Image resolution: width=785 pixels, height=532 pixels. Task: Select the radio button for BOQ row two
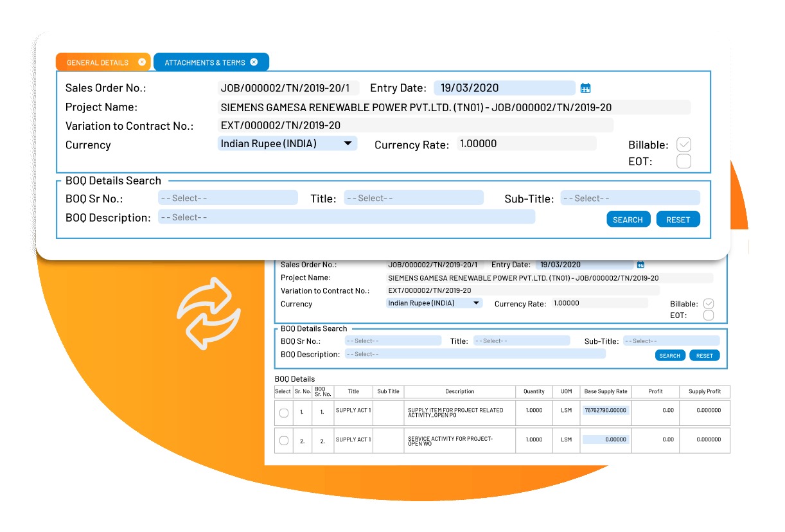(x=283, y=440)
